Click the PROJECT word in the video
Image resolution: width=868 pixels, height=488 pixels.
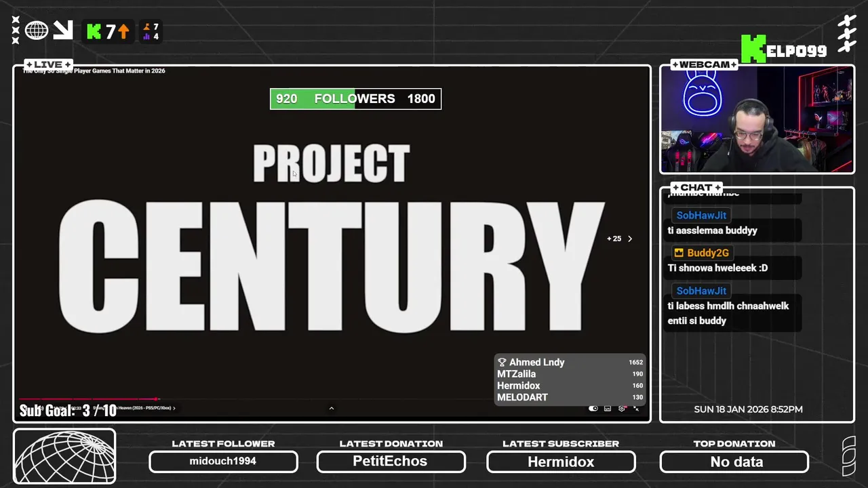(x=332, y=163)
